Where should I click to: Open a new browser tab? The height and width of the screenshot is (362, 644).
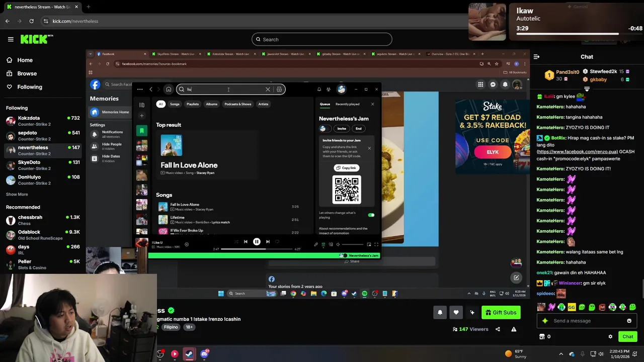(88, 7)
